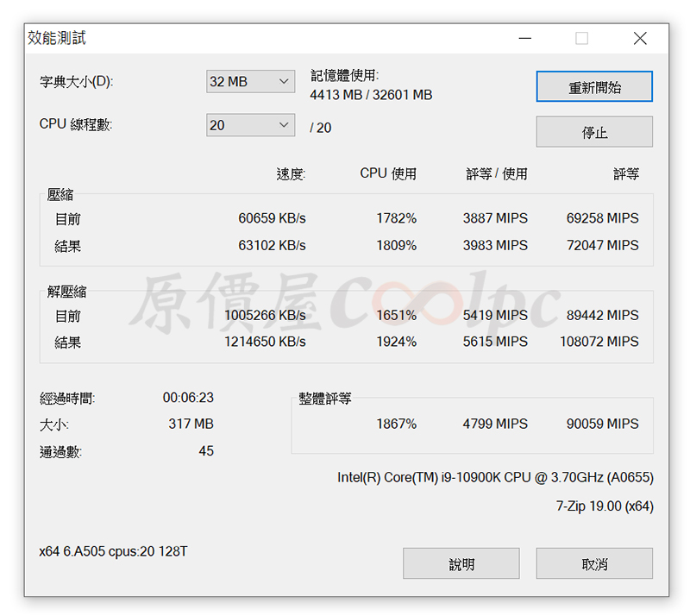Screen dimensions: 690x616
Task: Select the compression result 72047 MIPS value
Action: pos(602,245)
